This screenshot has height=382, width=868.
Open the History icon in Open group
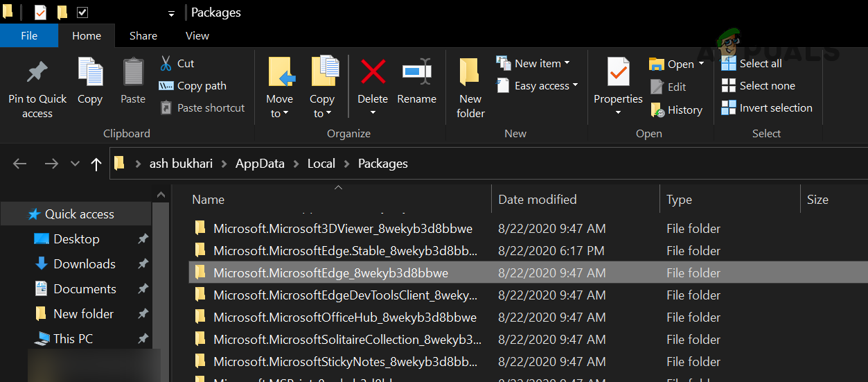[658, 110]
